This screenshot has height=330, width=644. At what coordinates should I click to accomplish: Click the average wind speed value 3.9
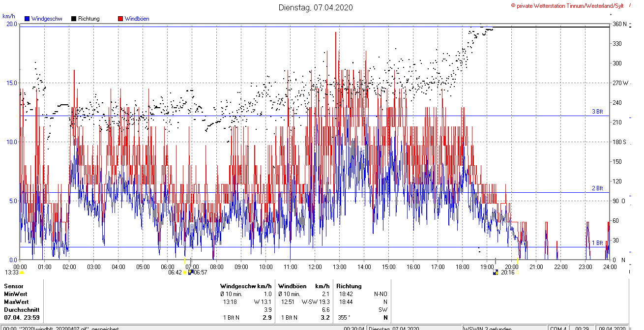point(268,309)
